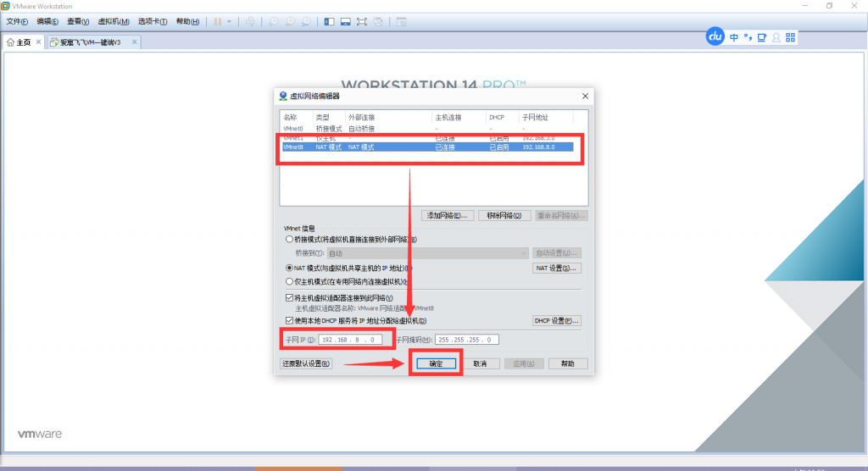Screen dimensions: 868x471
Task: Toggle 将主机虚拟适配器连接到此网络 checkbox
Action: tap(290, 298)
